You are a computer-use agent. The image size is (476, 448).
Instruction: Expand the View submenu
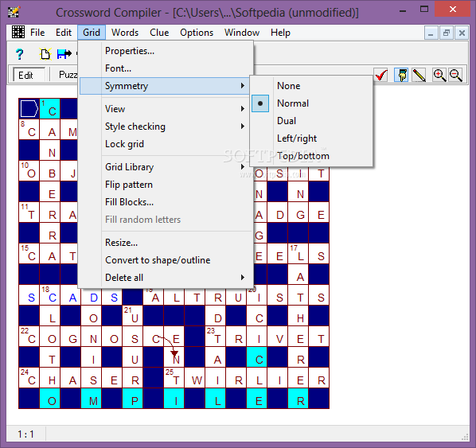click(x=166, y=109)
